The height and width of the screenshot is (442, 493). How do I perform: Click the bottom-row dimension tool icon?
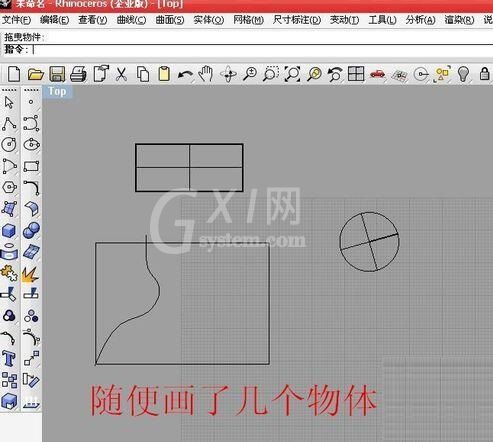click(31, 402)
